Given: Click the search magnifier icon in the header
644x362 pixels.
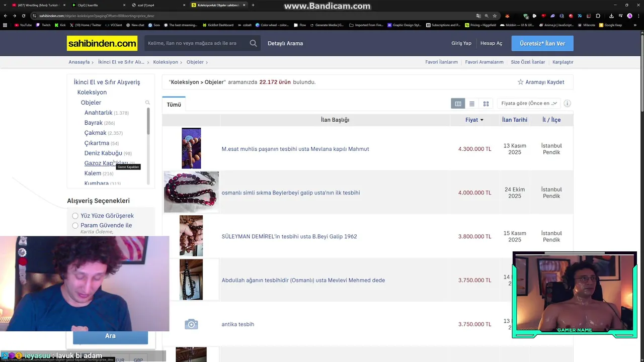Looking at the screenshot, I should [x=254, y=43].
